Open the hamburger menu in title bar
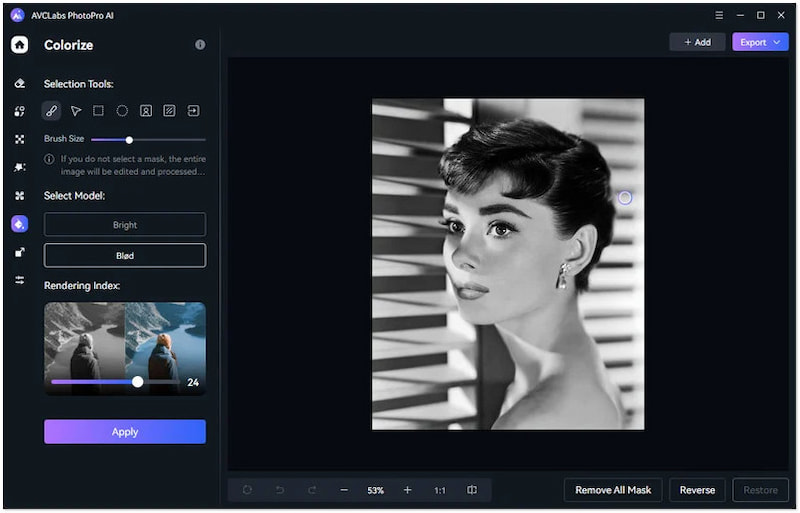 pos(720,15)
